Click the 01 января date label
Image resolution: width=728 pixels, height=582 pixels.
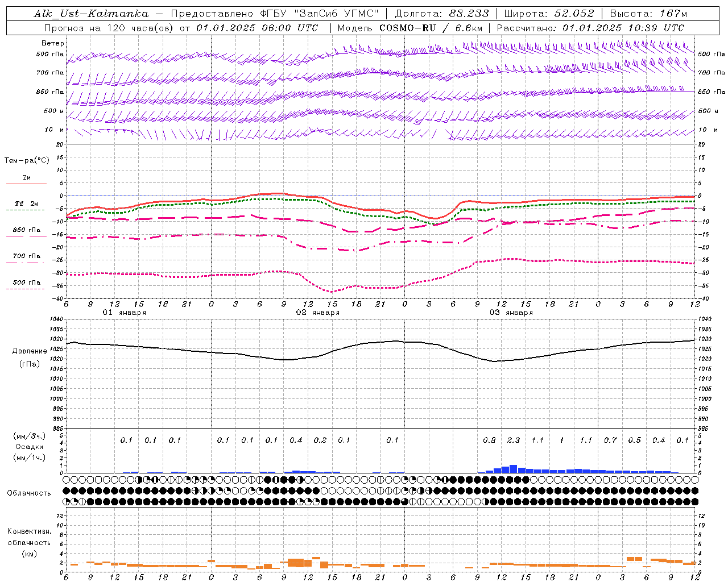click(124, 313)
